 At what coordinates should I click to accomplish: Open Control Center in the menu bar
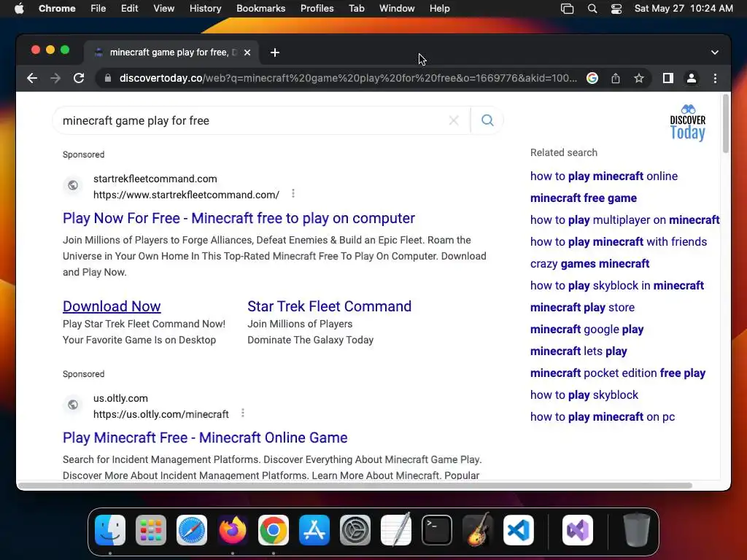point(616,9)
